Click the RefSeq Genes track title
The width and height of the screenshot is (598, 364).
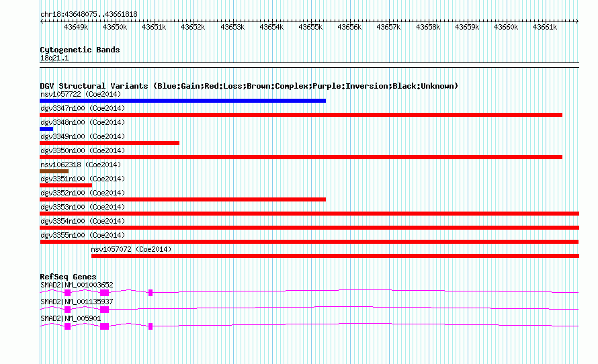tap(68, 277)
